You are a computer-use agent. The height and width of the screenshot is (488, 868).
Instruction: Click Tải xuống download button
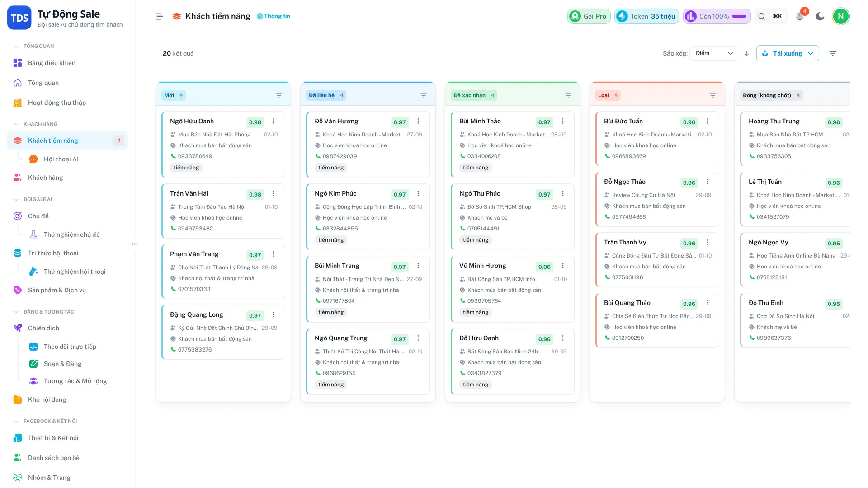click(787, 53)
